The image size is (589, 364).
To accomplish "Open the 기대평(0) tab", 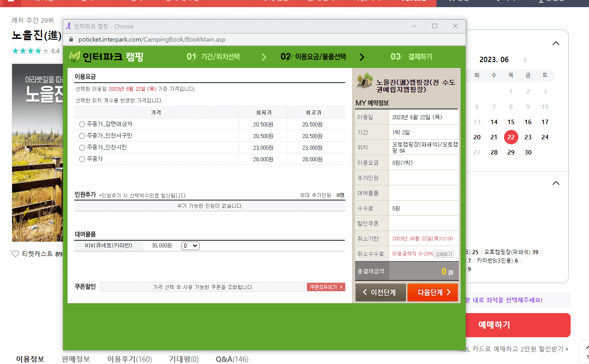I will [184, 359].
